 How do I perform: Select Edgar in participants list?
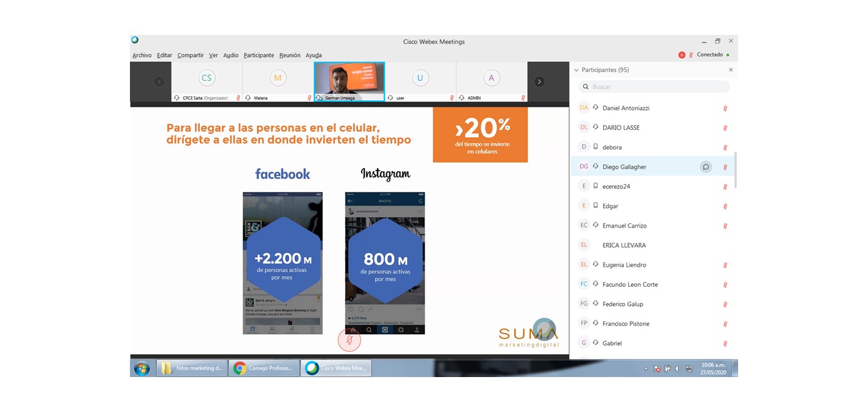[x=653, y=206]
